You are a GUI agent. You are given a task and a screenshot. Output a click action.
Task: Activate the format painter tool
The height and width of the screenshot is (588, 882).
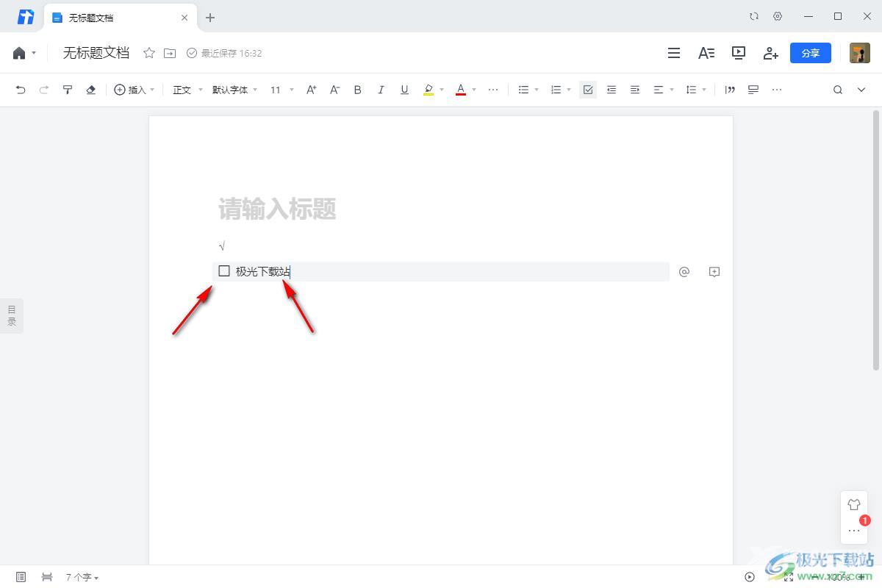coord(68,90)
